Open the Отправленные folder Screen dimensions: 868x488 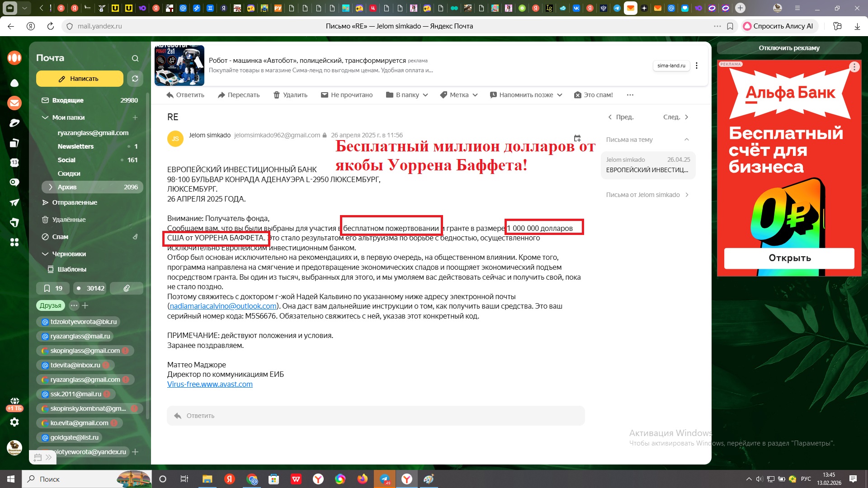[x=75, y=202]
